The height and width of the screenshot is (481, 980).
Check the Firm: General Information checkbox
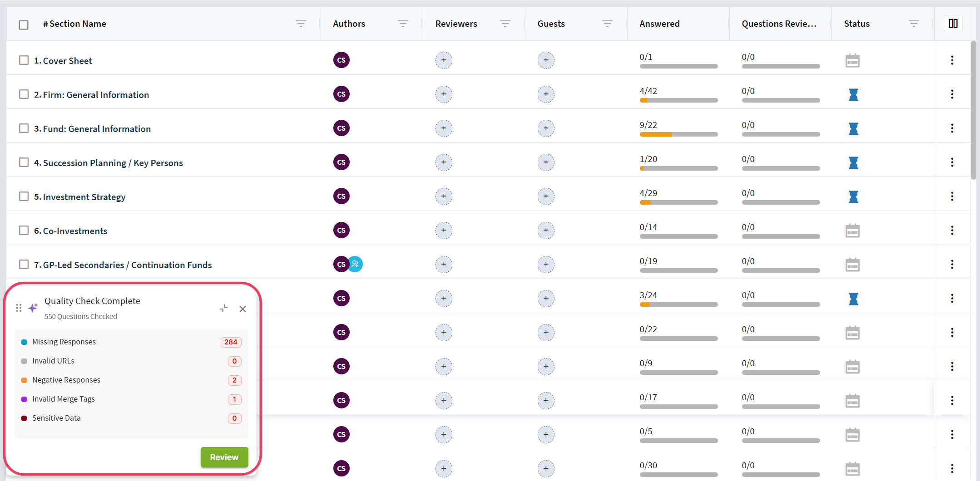24,94
